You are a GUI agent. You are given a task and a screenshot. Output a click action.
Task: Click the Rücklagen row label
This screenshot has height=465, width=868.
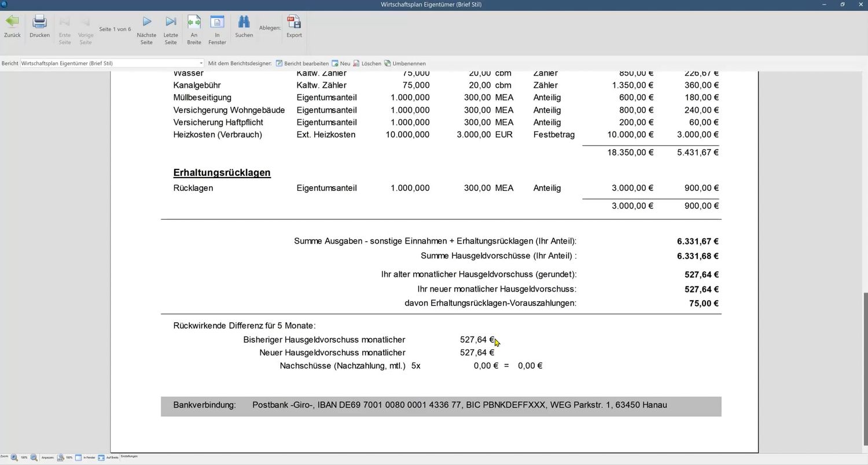pos(193,188)
